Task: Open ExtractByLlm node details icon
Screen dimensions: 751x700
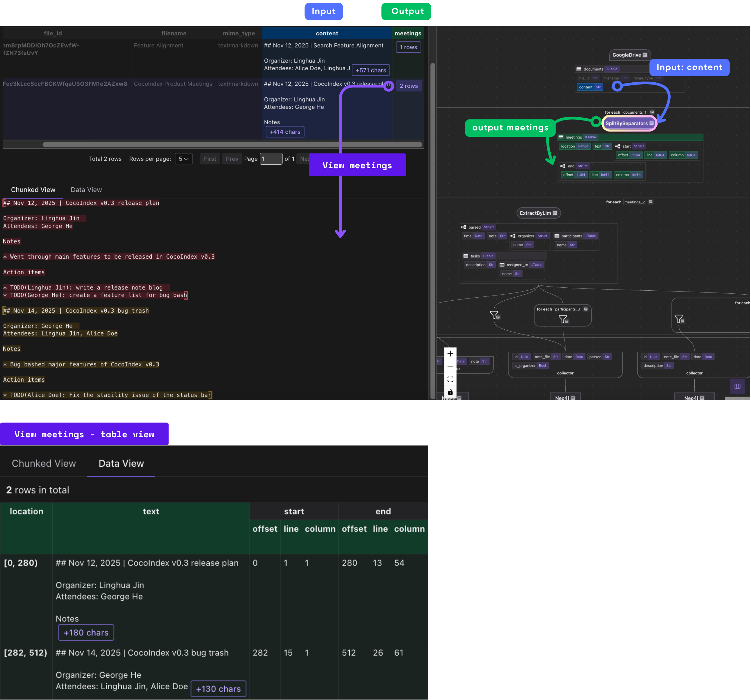Action: tap(555, 213)
